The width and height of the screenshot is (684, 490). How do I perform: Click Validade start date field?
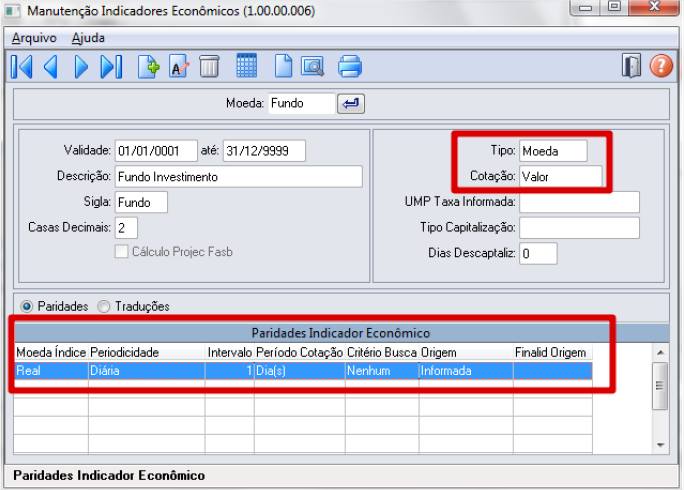click(156, 151)
